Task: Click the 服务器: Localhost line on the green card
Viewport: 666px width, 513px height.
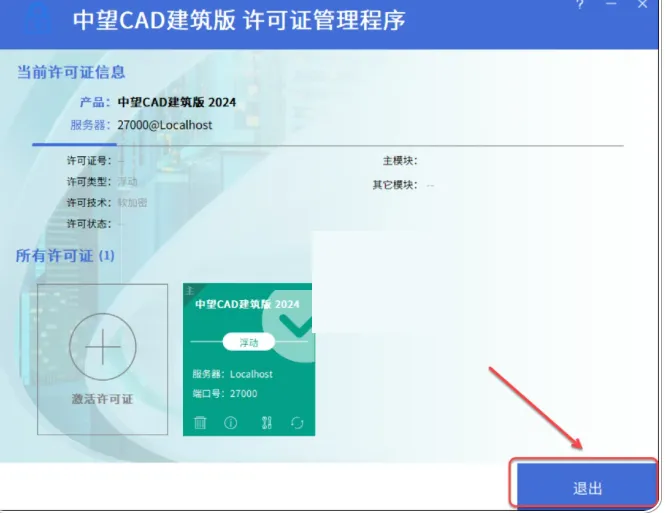Action: (x=232, y=374)
